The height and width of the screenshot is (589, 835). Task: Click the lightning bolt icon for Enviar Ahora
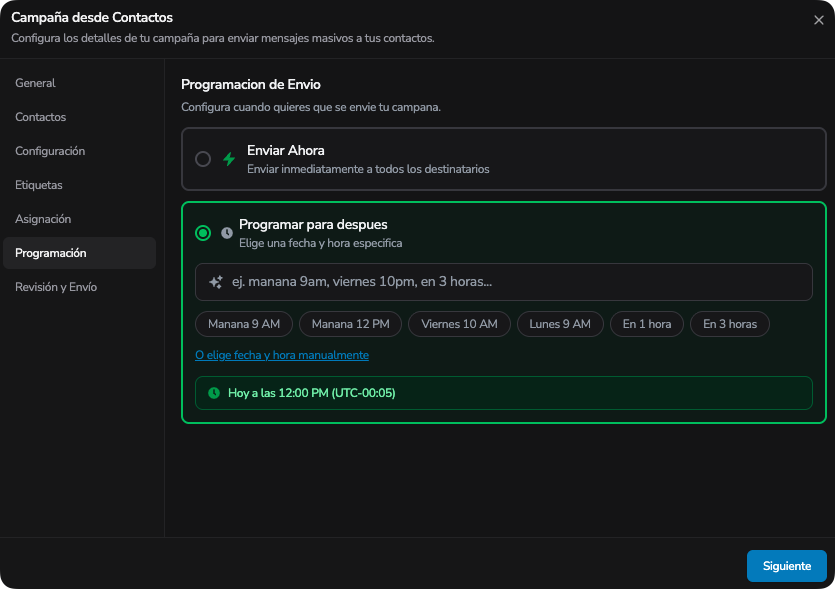(229, 159)
